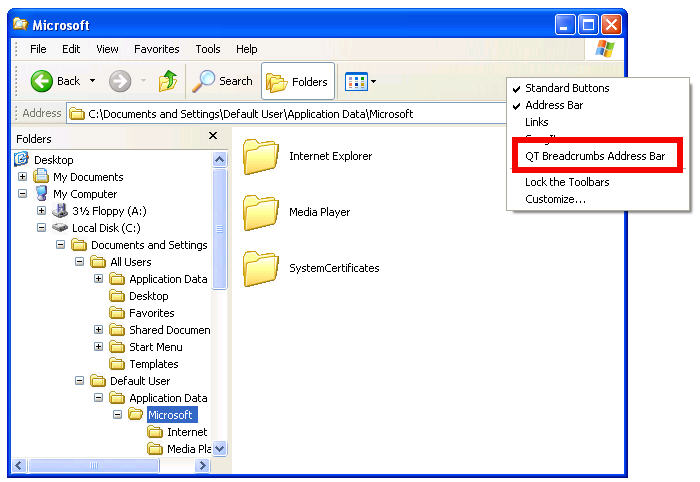Go up one folder level icon
The width and height of the screenshot is (700, 482).
(168, 81)
